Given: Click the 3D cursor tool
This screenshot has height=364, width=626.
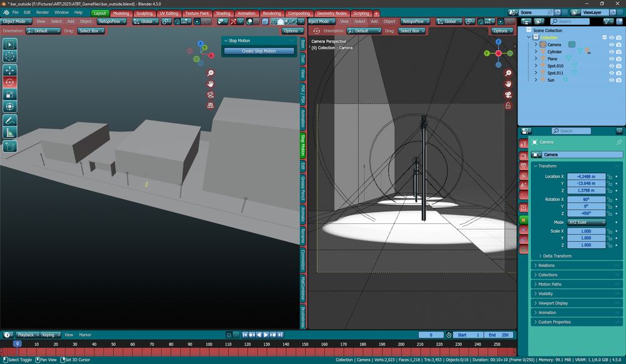Looking at the screenshot, I should 10,56.
